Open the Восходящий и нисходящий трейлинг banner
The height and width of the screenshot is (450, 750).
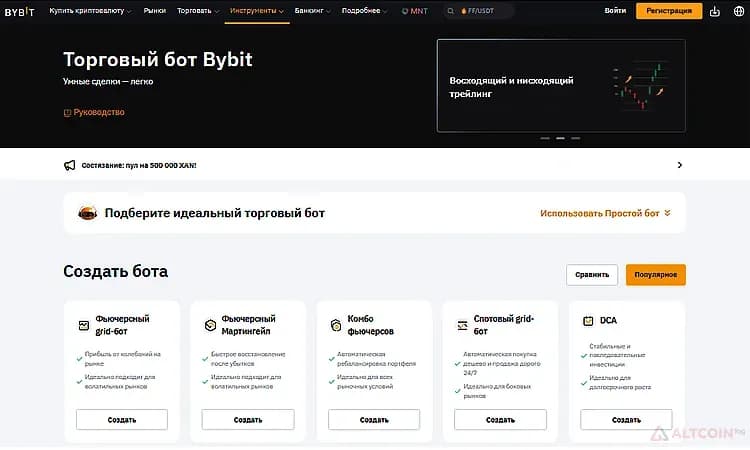click(561, 86)
